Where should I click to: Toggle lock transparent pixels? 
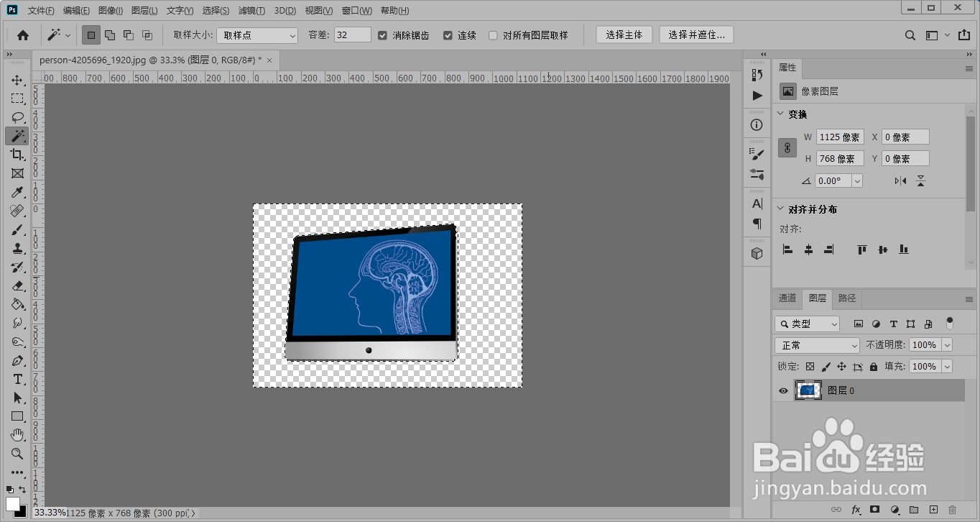(x=810, y=367)
